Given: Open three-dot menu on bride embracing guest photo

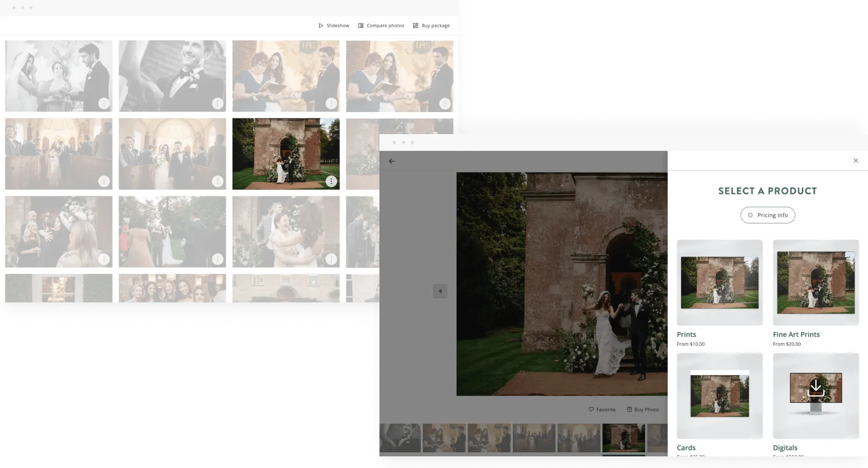Looking at the screenshot, I should point(331,259).
